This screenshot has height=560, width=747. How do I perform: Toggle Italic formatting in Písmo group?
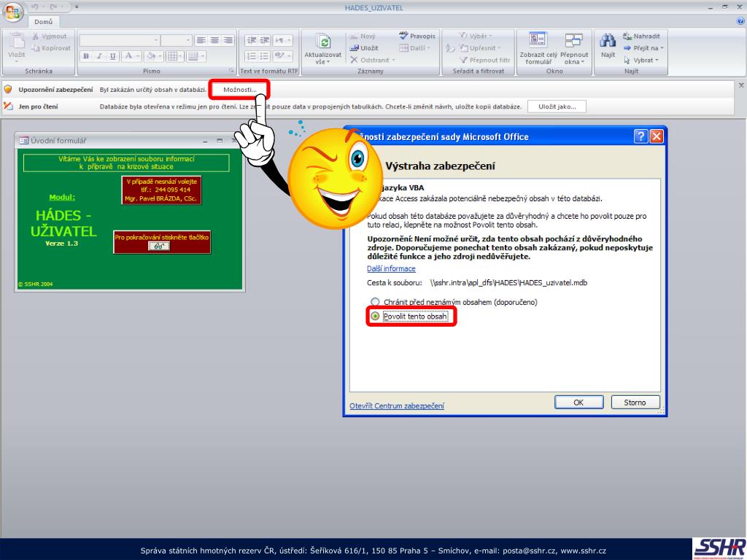(x=99, y=56)
